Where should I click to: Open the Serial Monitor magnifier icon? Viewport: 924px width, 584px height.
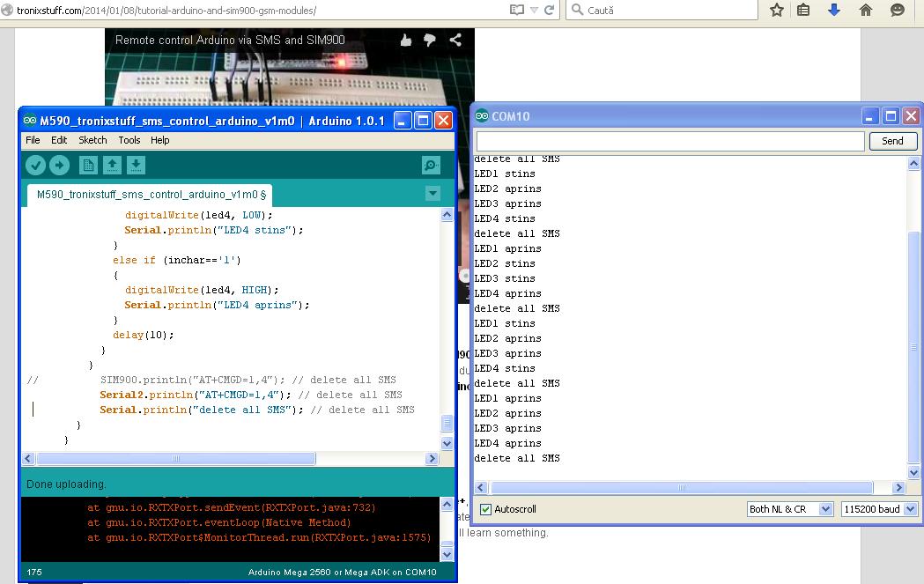click(x=429, y=165)
